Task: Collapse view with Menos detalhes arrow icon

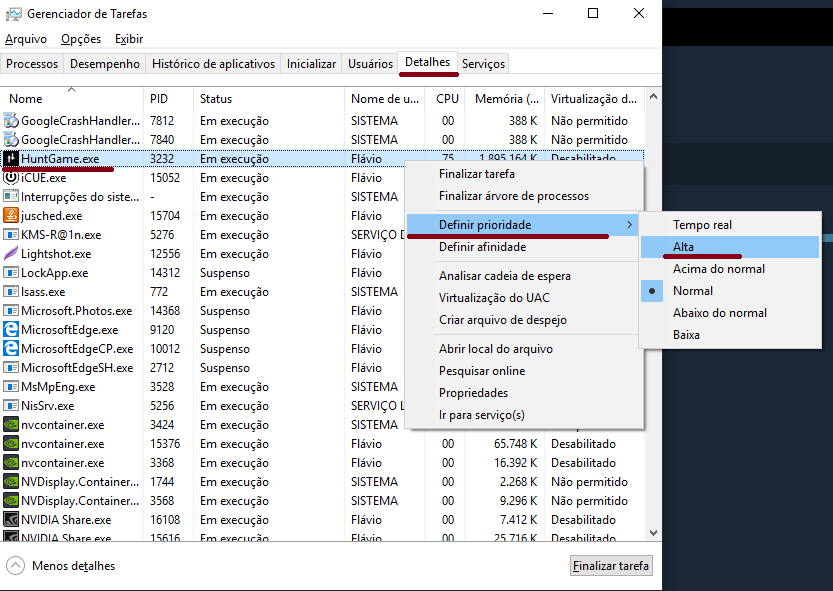Action: coord(15,565)
